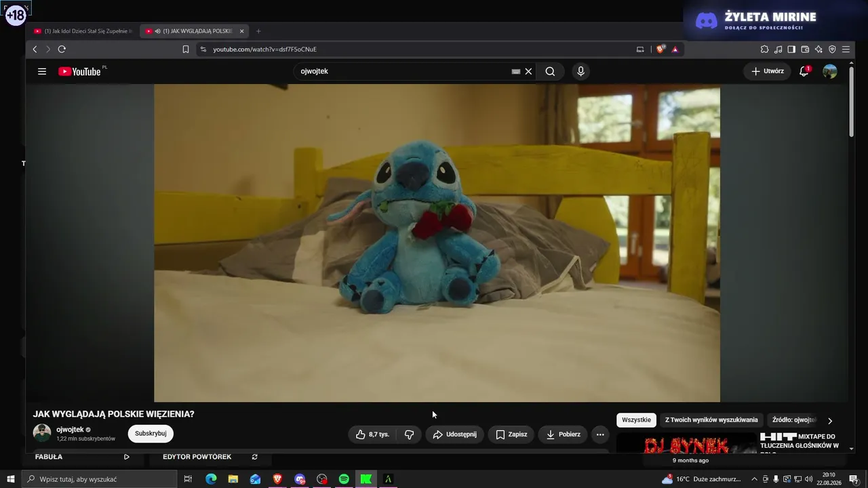Toggle the browser sidebar panel
The height and width of the screenshot is (488, 868).
(791, 49)
